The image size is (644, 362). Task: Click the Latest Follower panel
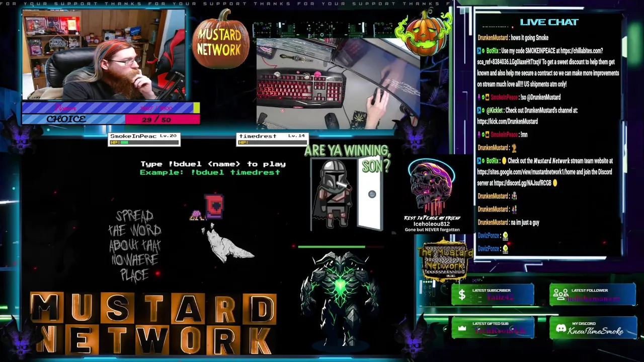pos(592,295)
